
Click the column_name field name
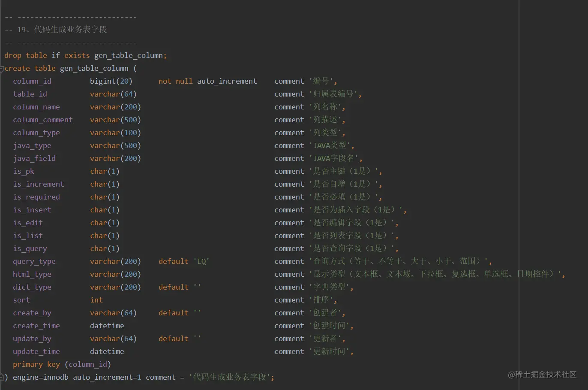click(36, 107)
